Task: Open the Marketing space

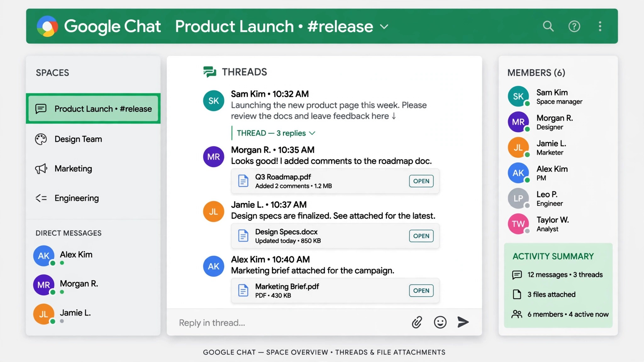Action: click(93, 168)
